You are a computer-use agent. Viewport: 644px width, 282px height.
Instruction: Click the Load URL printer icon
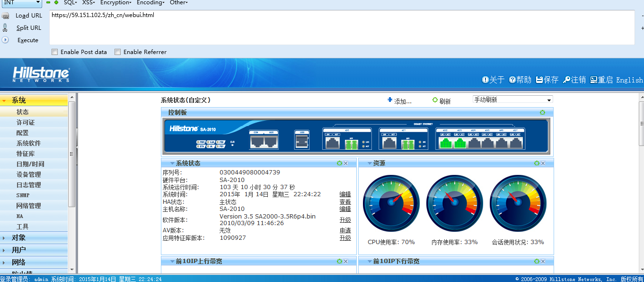pyautogui.click(x=6, y=15)
